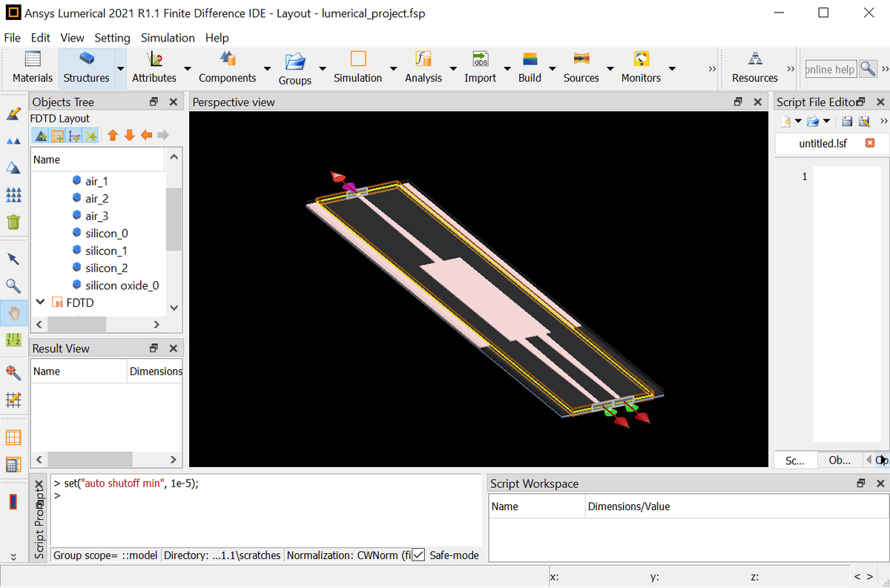Open the Simulation menu
The height and width of the screenshot is (588, 890).
[168, 38]
